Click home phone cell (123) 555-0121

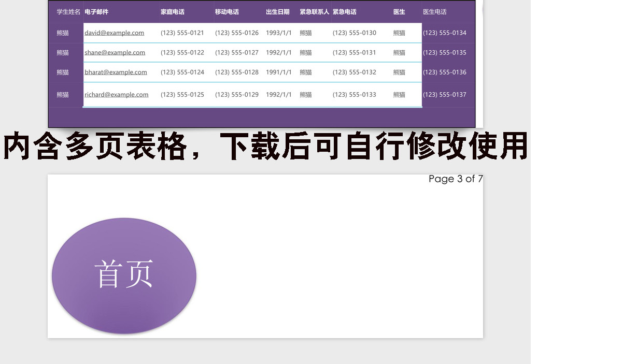tap(182, 33)
